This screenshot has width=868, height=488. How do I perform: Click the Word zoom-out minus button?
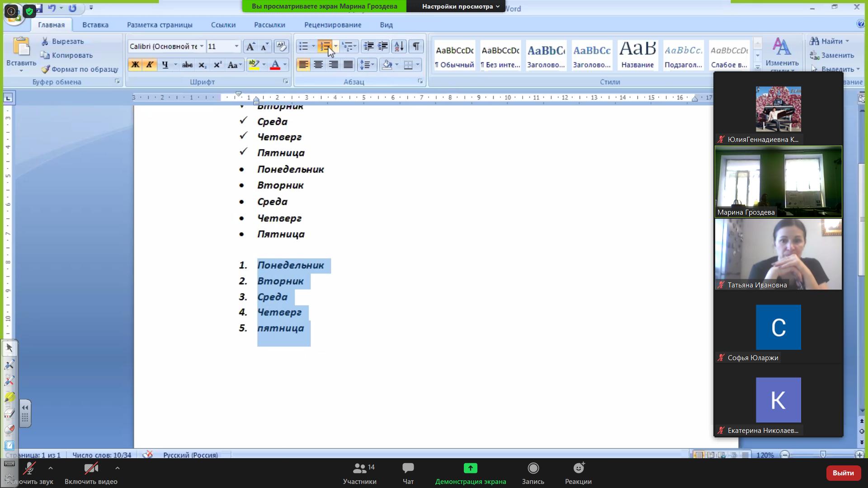(x=785, y=455)
